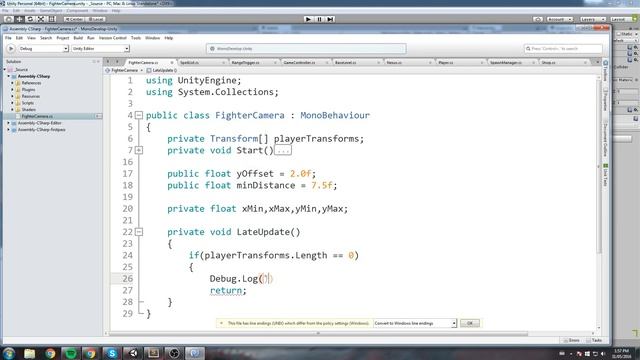Viewport: 640px width, 360px height.
Task: Switch to the Player.cs tab
Action: (x=446, y=62)
